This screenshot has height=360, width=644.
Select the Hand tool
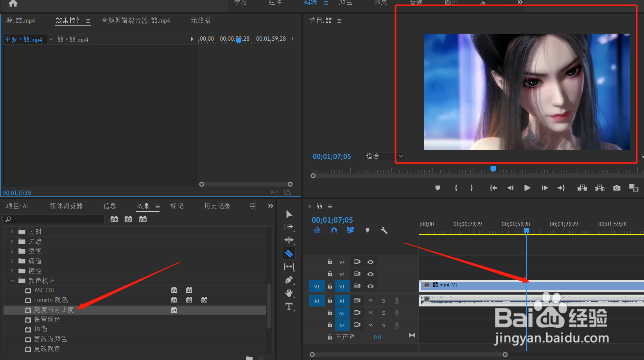click(289, 293)
